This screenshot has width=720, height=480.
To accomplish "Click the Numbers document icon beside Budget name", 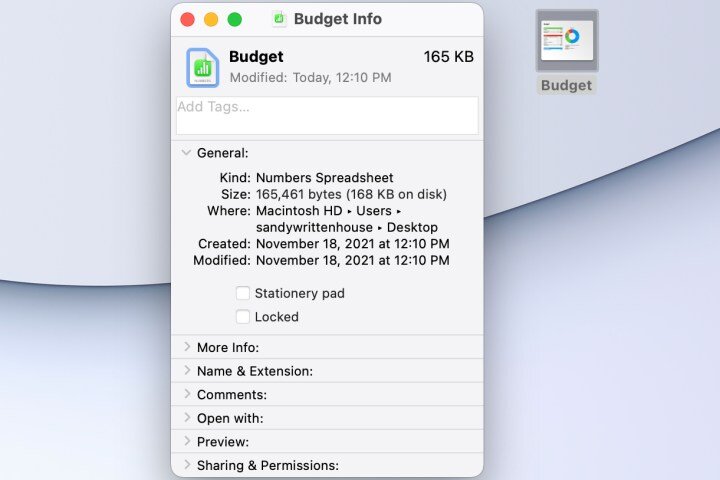I will [x=202, y=68].
